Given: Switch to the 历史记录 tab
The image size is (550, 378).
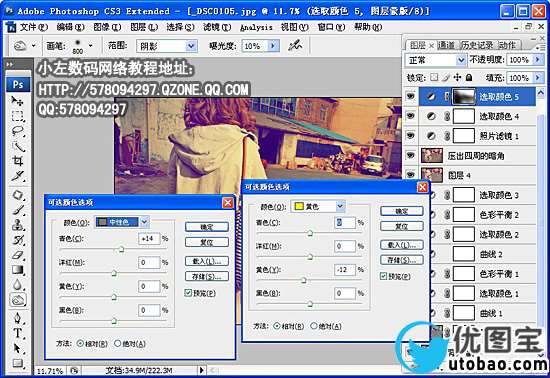Looking at the screenshot, I should (x=477, y=45).
